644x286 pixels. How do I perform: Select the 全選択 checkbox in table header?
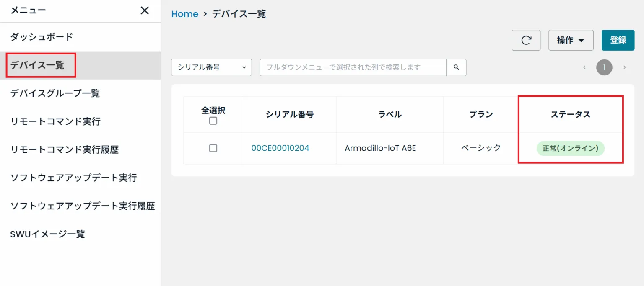(x=213, y=121)
